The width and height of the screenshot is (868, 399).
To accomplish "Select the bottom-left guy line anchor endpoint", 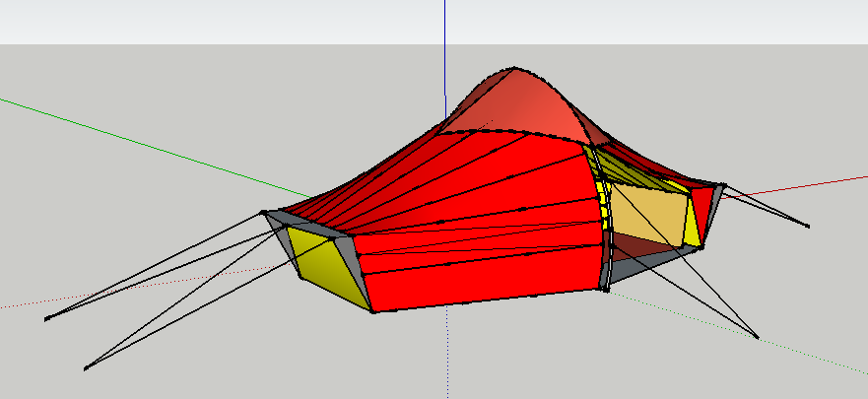I will (86, 368).
